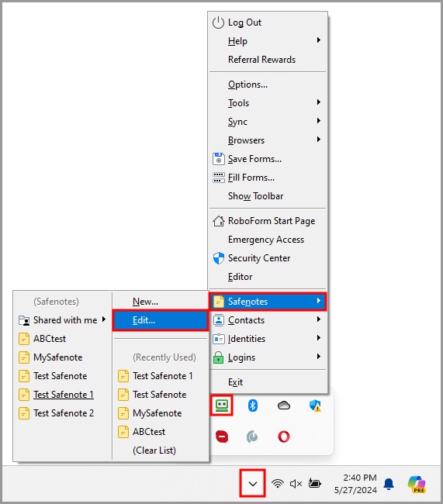The width and height of the screenshot is (443, 504).
Task: Open MySafenote in Recently Used list
Action: point(161,413)
